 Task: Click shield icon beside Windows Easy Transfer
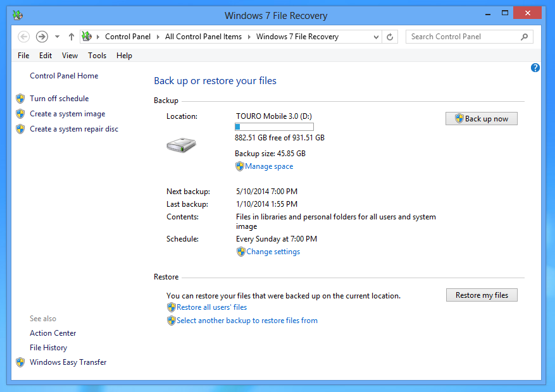point(20,362)
